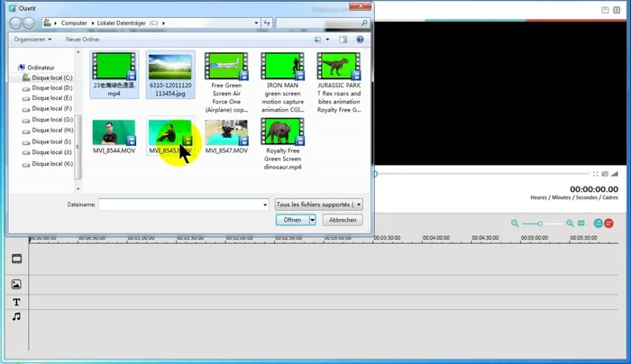Click the red round button above timeline
This screenshot has height=364, width=631.
pyautogui.click(x=608, y=223)
